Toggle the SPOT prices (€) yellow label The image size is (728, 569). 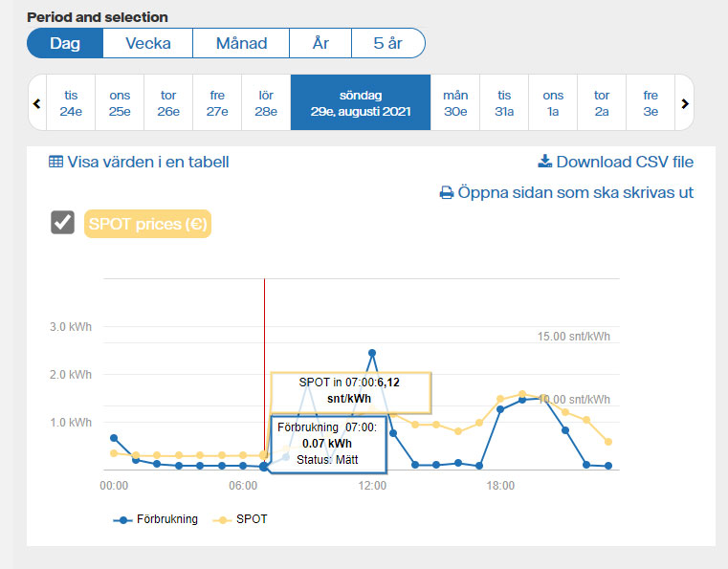[x=147, y=224]
